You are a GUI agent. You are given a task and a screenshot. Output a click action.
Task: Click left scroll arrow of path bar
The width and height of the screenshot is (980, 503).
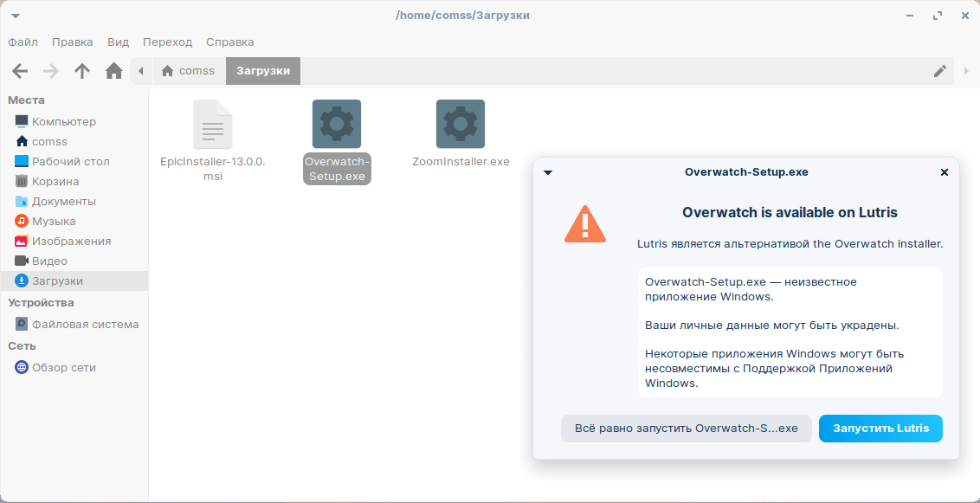(140, 71)
